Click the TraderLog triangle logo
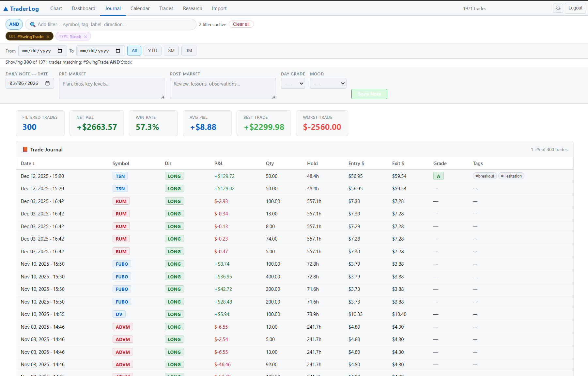 click(6, 9)
